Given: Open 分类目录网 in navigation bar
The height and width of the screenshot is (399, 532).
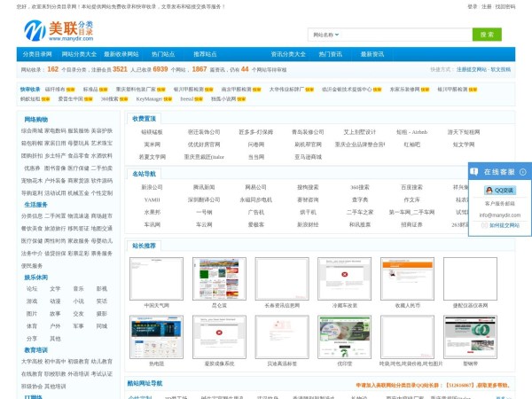Looking at the screenshot, I should click(37, 54).
